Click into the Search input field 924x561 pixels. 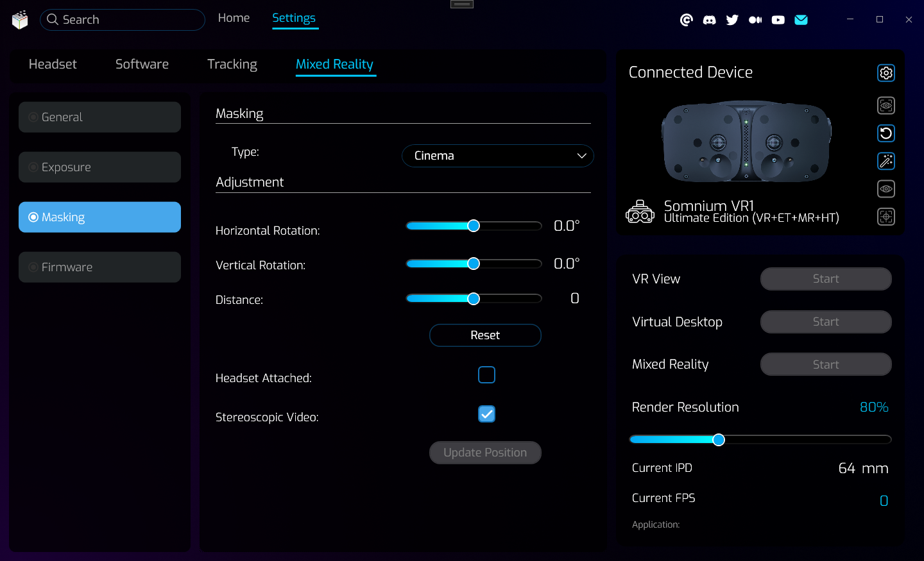point(123,20)
